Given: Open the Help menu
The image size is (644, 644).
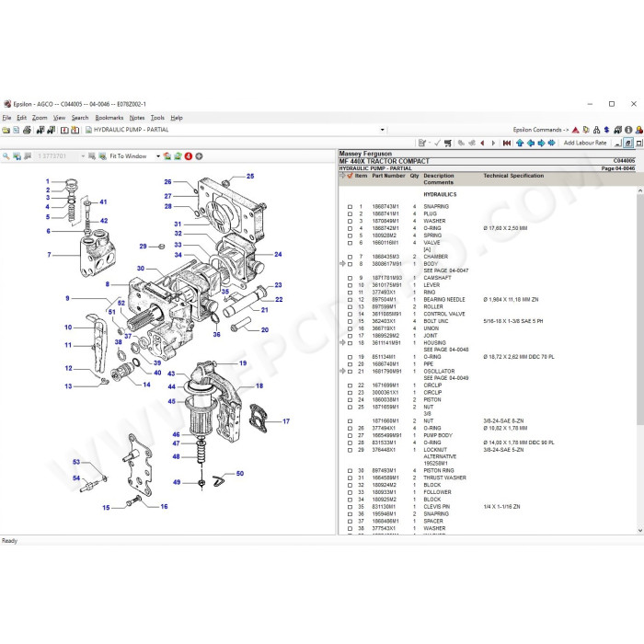Looking at the screenshot, I should pyautogui.click(x=177, y=118).
